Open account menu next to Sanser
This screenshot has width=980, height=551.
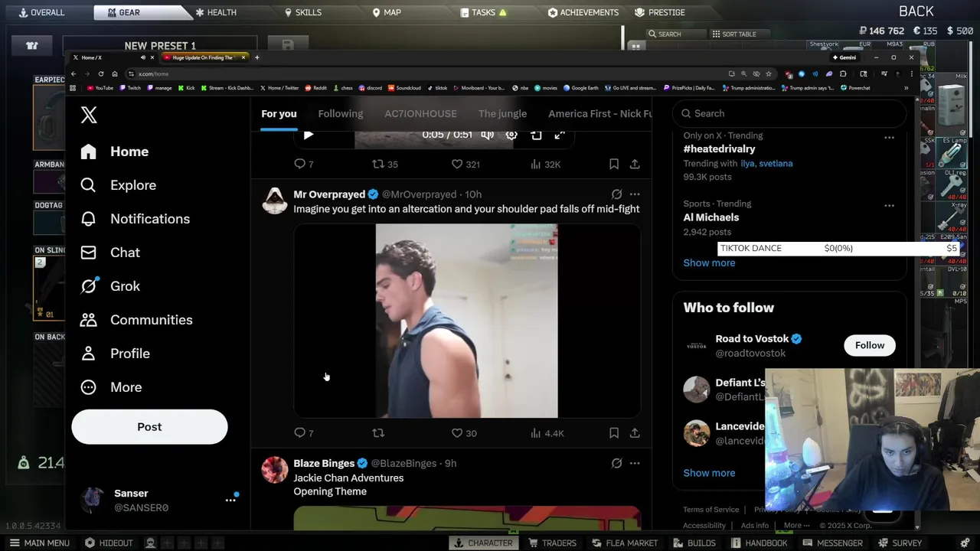230,500
